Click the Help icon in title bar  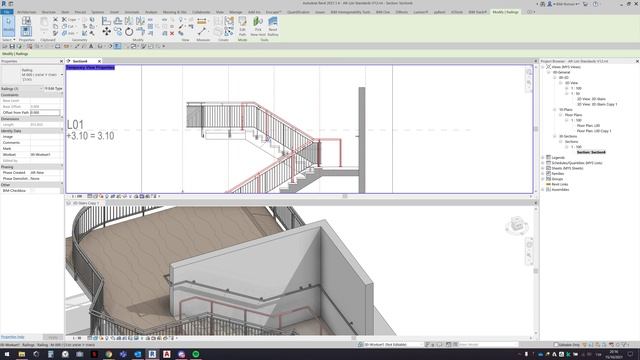(x=596, y=4)
